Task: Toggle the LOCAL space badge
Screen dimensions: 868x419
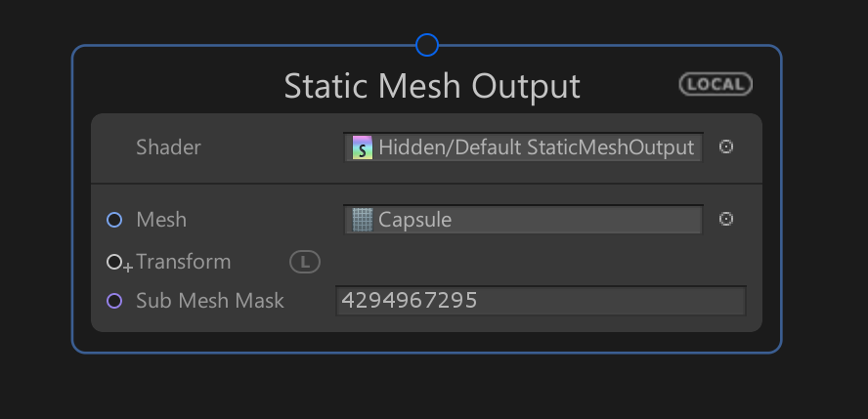Action: (x=716, y=84)
